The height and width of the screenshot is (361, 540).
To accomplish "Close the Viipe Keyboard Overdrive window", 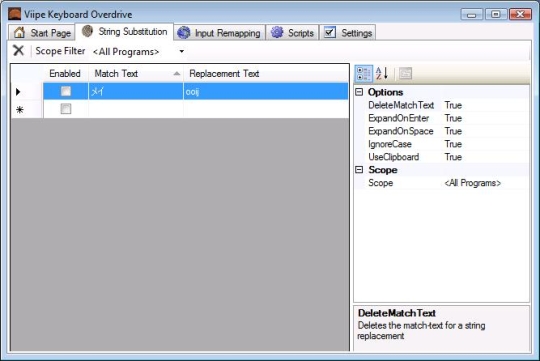I will [520, 14].
